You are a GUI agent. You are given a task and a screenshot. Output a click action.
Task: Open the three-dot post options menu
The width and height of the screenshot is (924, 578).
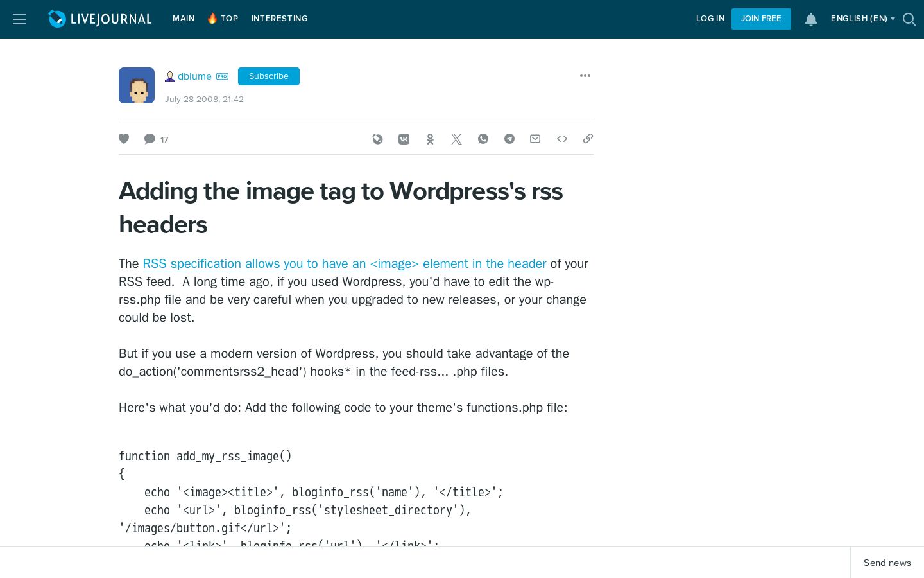pyautogui.click(x=585, y=76)
